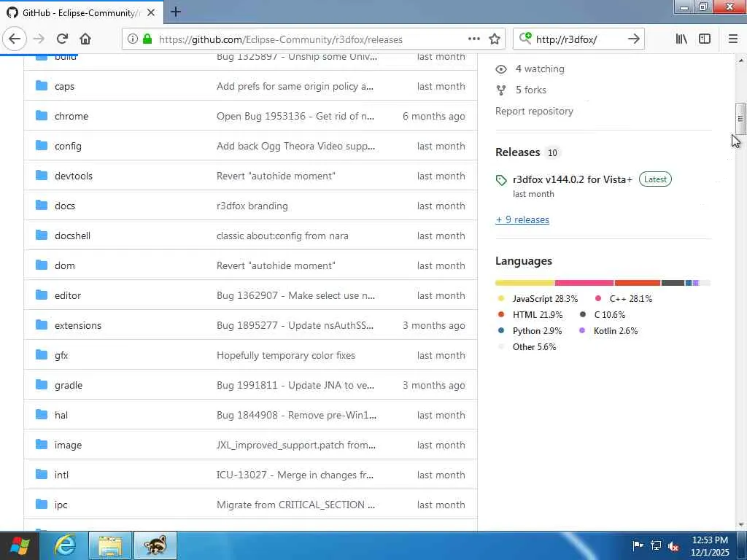Image resolution: width=747 pixels, height=560 pixels.
Task: Open a new tab with plus button
Action: (175, 12)
